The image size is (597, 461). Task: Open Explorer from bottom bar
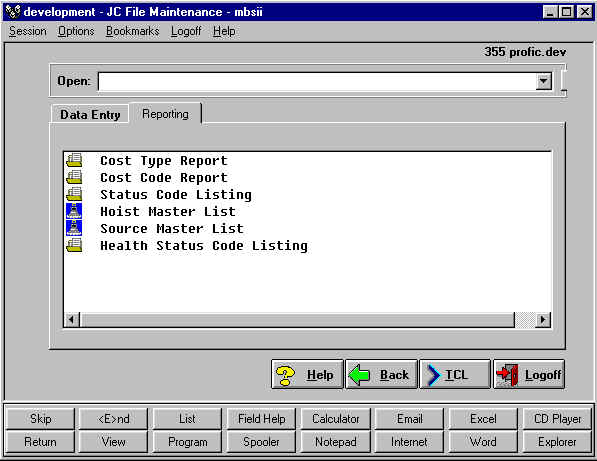(557, 442)
